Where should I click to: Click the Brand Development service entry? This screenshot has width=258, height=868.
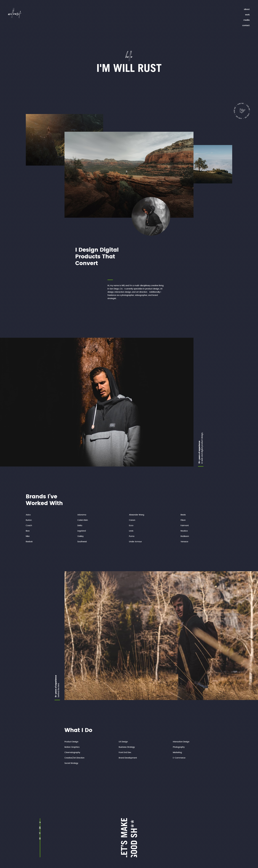tap(128, 758)
